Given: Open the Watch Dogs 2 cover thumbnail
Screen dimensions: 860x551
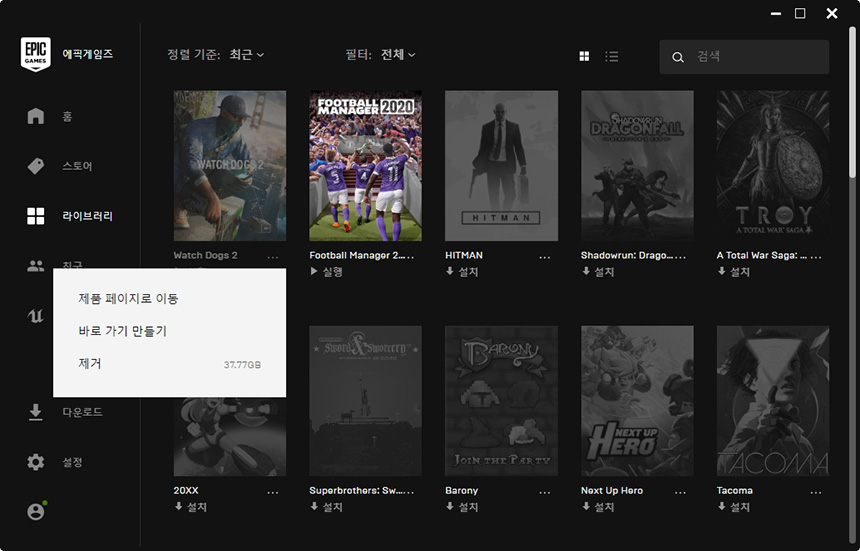Looking at the screenshot, I should [230, 166].
